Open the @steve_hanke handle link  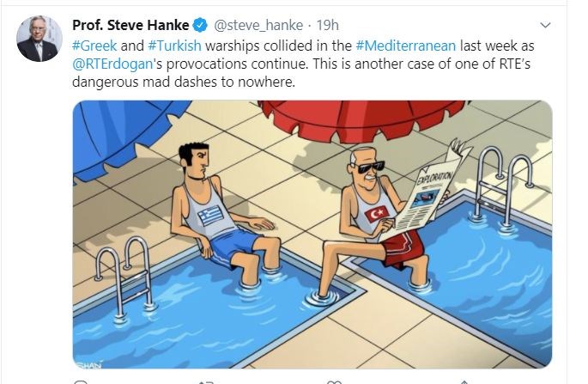click(258, 25)
